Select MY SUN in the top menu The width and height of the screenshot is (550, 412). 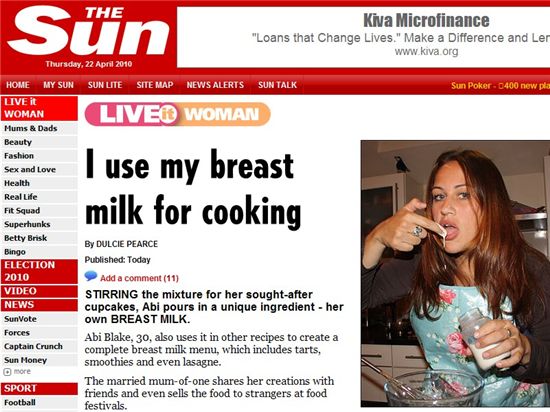[59, 85]
